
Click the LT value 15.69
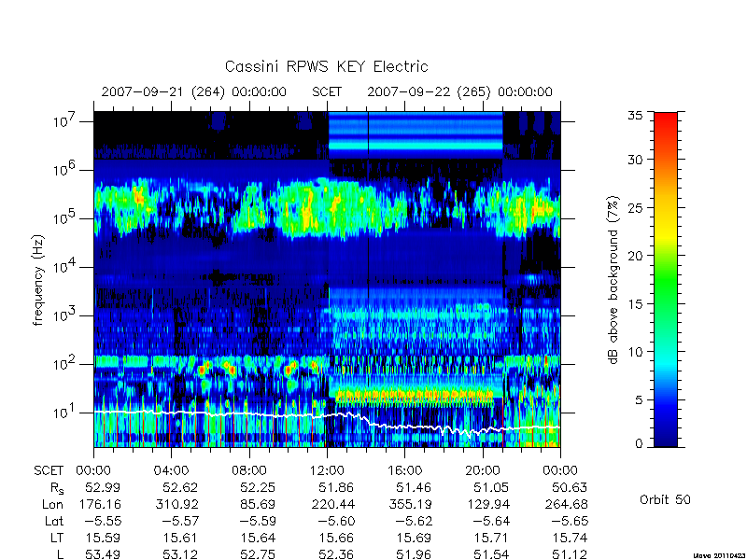[x=414, y=538]
